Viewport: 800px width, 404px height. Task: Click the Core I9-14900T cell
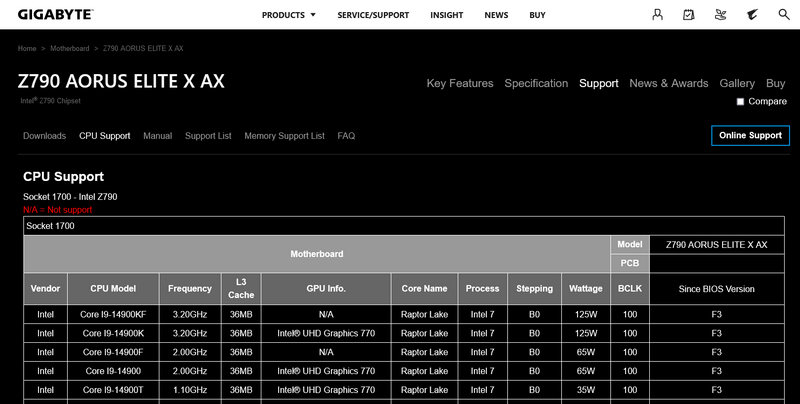(113, 390)
